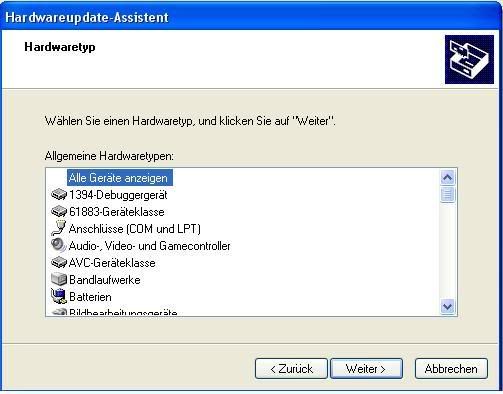The height and width of the screenshot is (394, 503).
Task: Click the 'Weiter >' button
Action: pos(366,369)
